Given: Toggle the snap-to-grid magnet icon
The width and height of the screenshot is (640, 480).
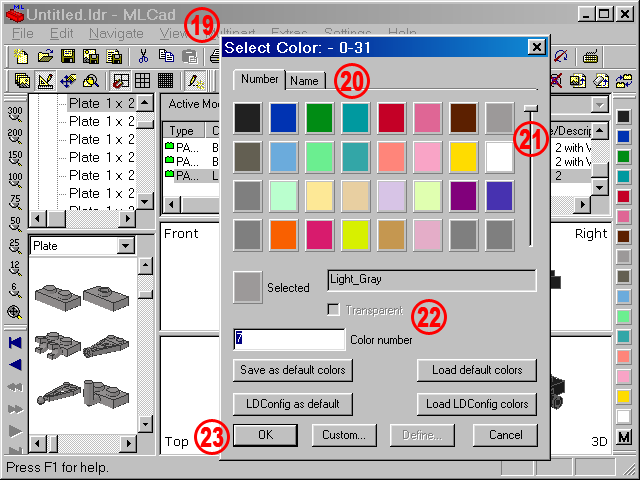Looking at the screenshot, I should (x=120, y=80).
